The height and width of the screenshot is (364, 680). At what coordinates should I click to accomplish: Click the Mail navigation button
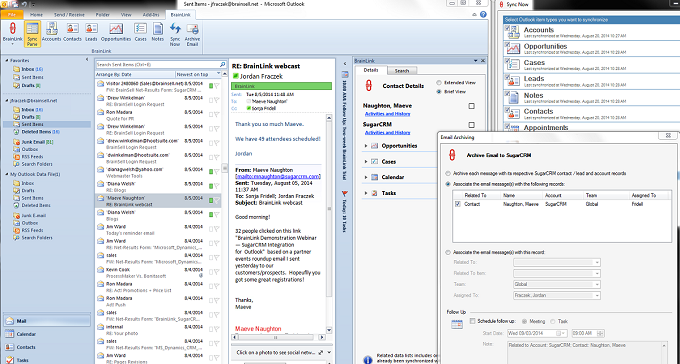click(x=47, y=321)
